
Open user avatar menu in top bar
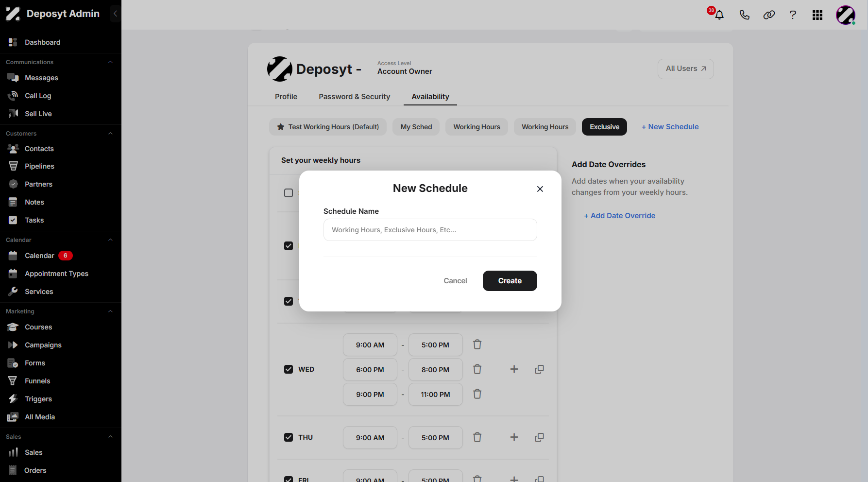846,15
